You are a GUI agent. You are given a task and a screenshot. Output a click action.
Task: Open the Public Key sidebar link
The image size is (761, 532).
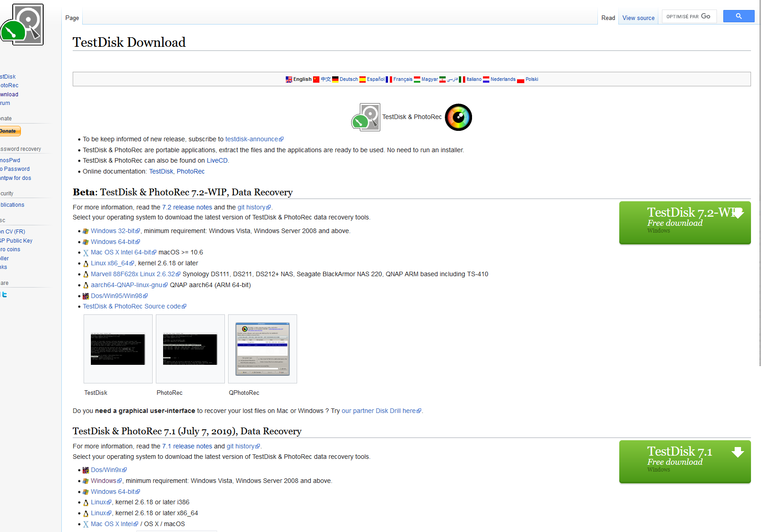(16, 241)
